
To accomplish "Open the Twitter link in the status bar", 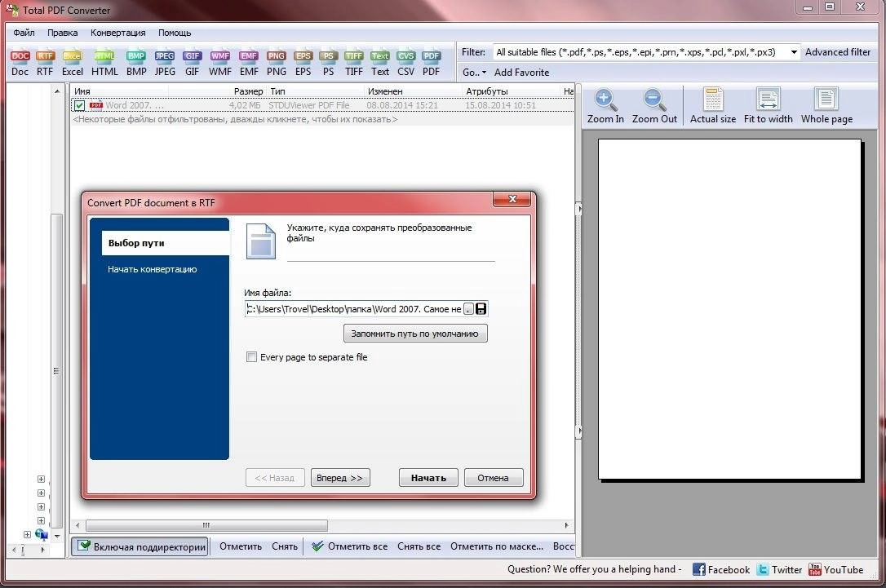I will (x=779, y=569).
